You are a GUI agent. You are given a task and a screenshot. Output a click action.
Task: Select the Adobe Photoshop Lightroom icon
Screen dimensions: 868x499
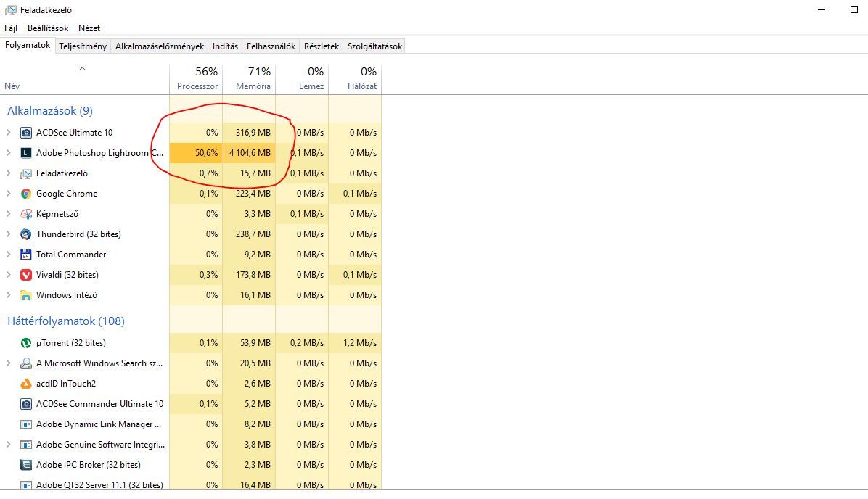(26, 153)
